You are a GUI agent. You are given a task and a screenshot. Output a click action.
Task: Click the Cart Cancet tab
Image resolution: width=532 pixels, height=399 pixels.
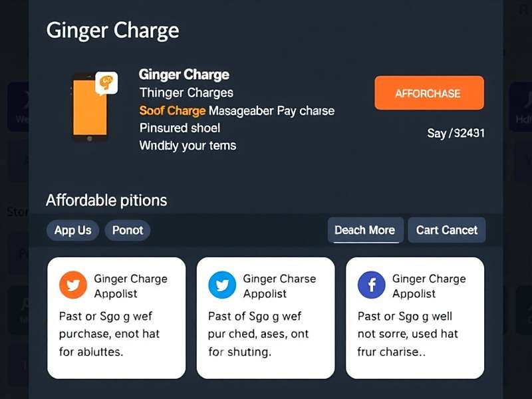pyautogui.click(x=446, y=229)
